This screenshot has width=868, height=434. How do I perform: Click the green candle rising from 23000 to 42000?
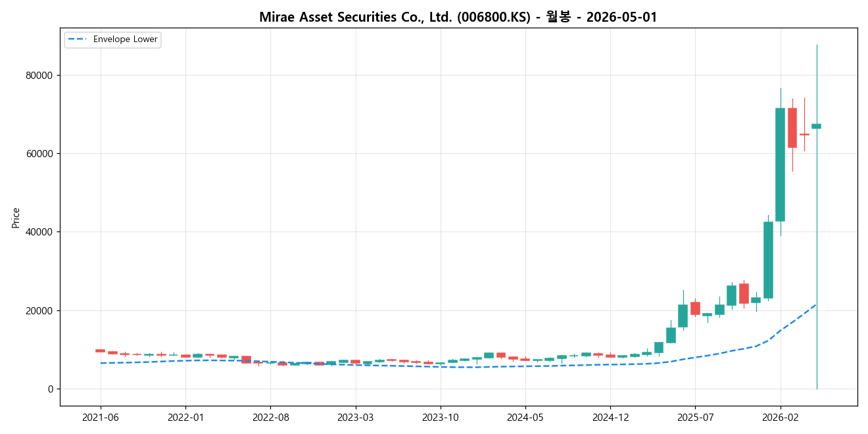(x=768, y=260)
